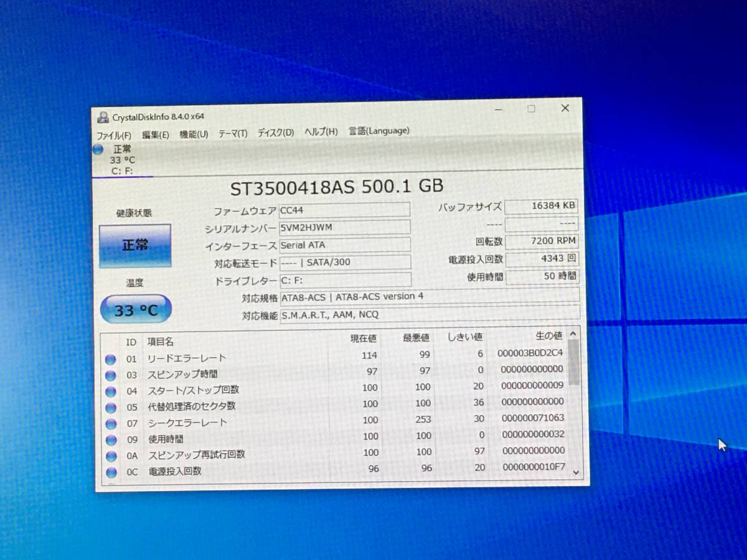Select the 代替処理済のセクタ数 row name
747x560 pixels.
click(191, 407)
